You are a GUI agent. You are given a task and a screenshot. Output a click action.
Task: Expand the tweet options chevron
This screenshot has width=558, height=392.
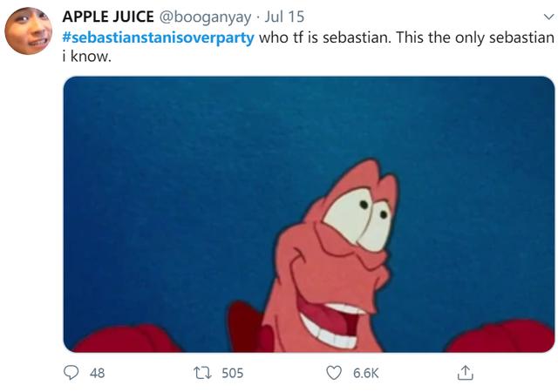coord(548,17)
